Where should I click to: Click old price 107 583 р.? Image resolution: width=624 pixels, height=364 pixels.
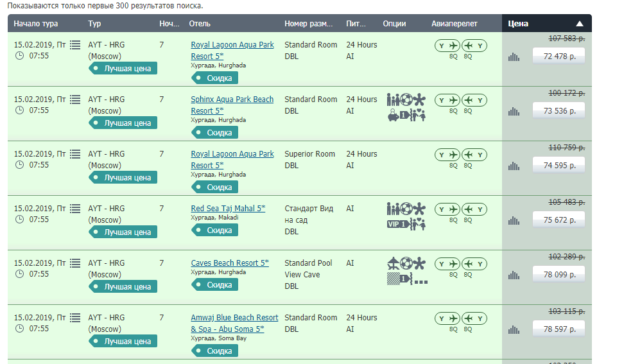click(567, 39)
